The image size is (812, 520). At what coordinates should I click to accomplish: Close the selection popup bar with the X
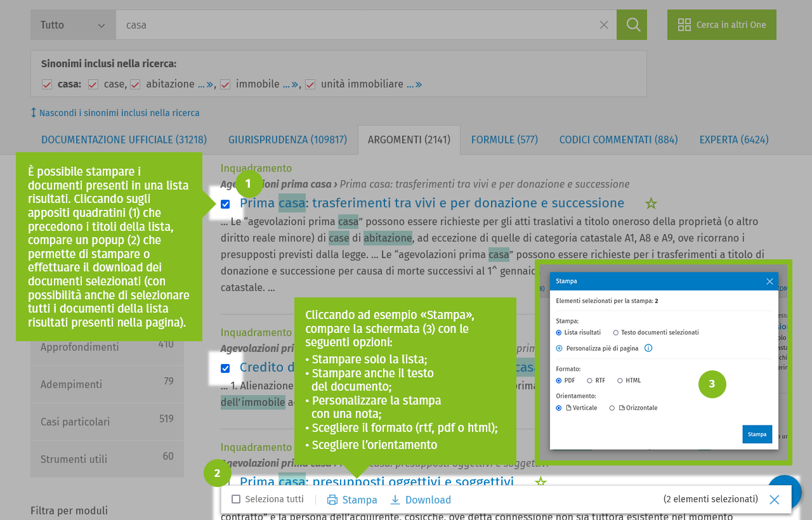[x=774, y=500]
